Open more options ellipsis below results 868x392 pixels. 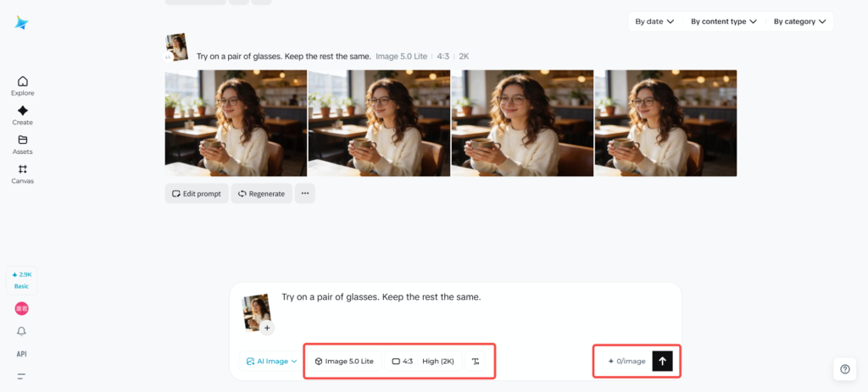coord(305,193)
